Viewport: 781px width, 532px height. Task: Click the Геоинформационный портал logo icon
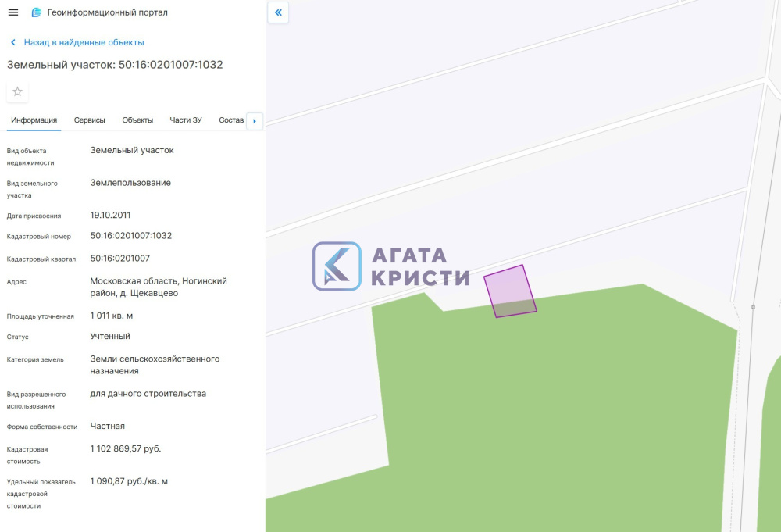tap(36, 12)
